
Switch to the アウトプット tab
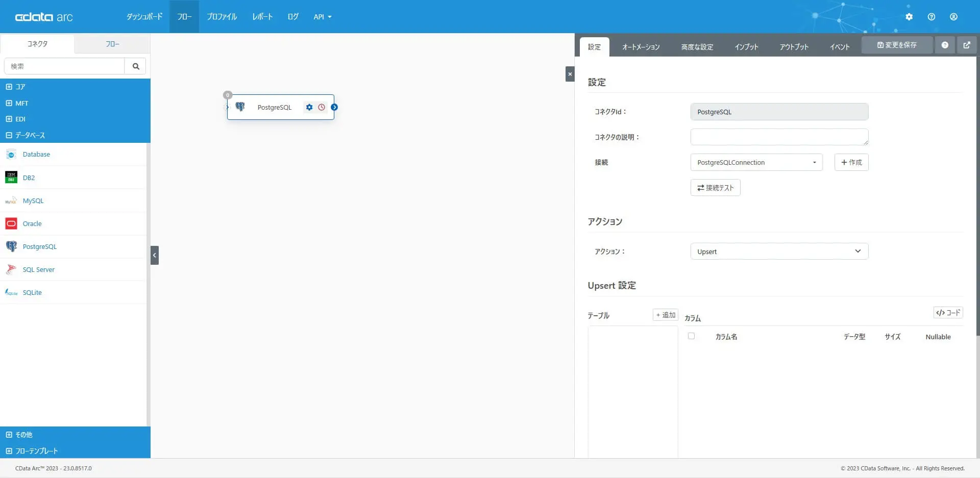coord(794,47)
